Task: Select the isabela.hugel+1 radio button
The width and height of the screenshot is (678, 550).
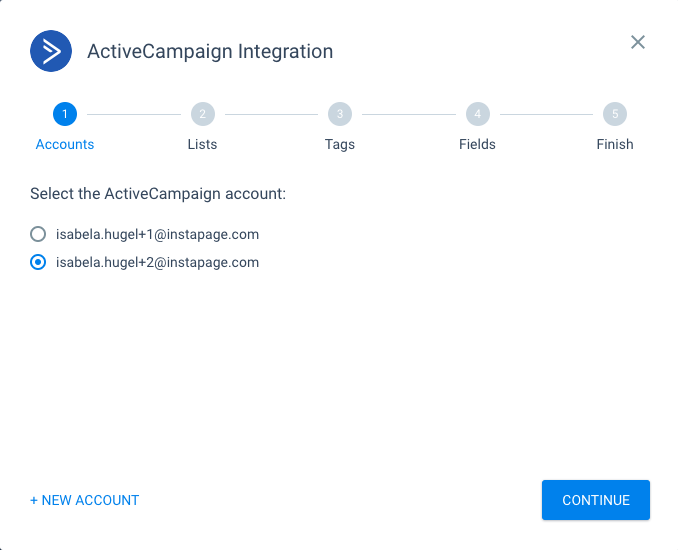Action: point(38,234)
